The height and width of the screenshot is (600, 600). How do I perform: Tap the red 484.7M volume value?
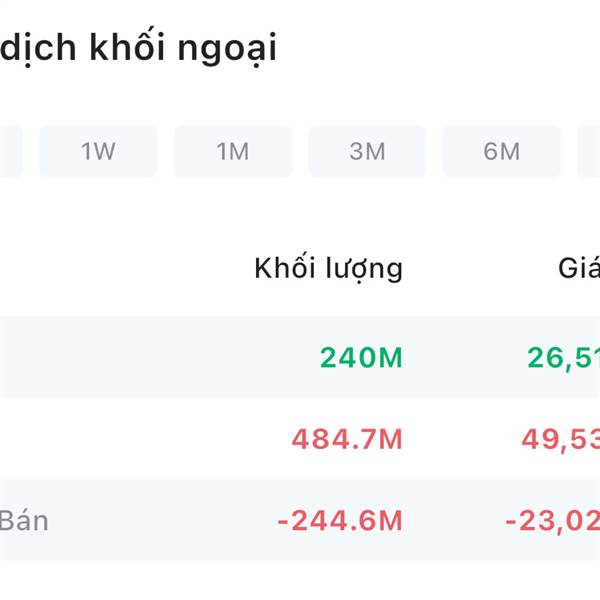click(x=347, y=438)
